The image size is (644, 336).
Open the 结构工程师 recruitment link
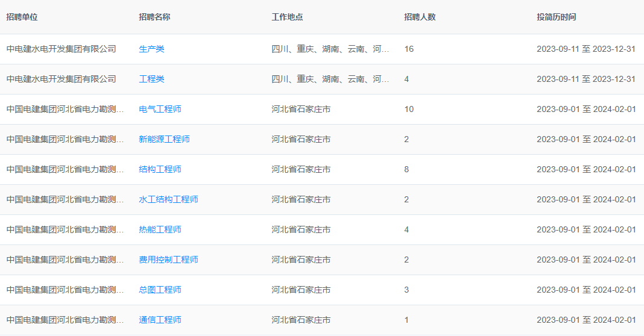160,169
